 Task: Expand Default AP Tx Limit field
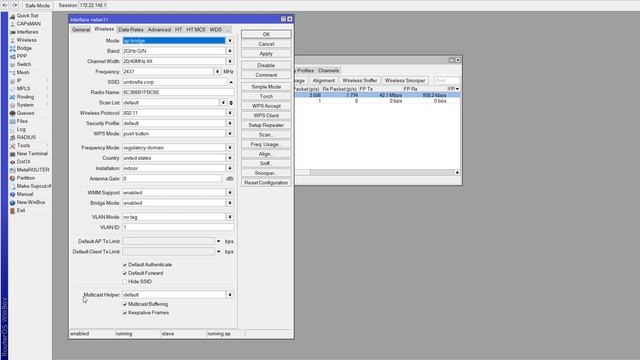click(218, 241)
